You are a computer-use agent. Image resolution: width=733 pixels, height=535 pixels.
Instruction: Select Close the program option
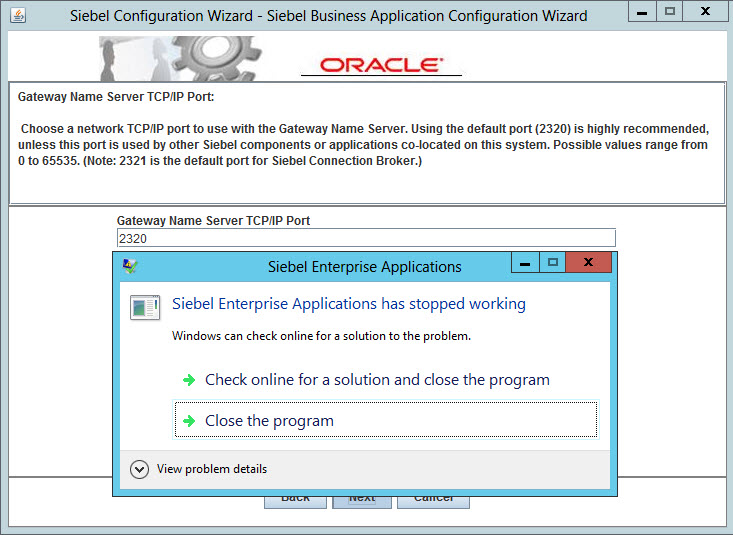(386, 420)
